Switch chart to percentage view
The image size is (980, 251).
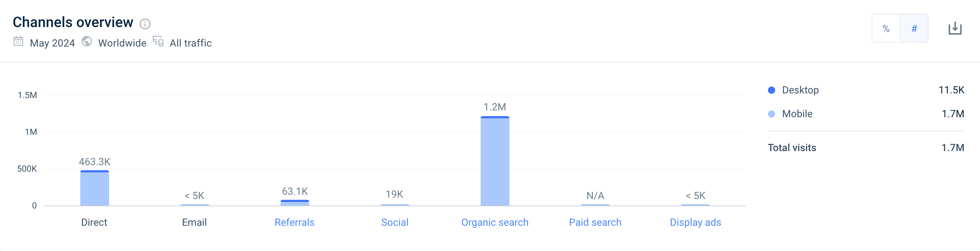pos(886,28)
